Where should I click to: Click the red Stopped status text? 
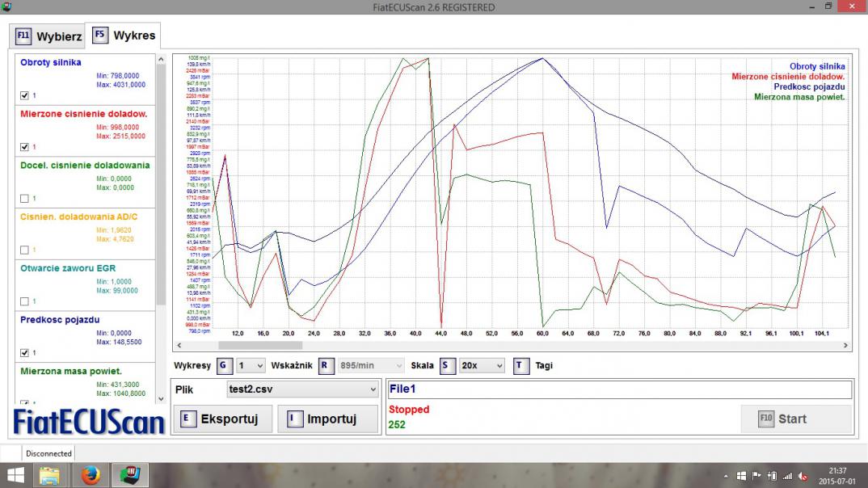click(x=409, y=410)
